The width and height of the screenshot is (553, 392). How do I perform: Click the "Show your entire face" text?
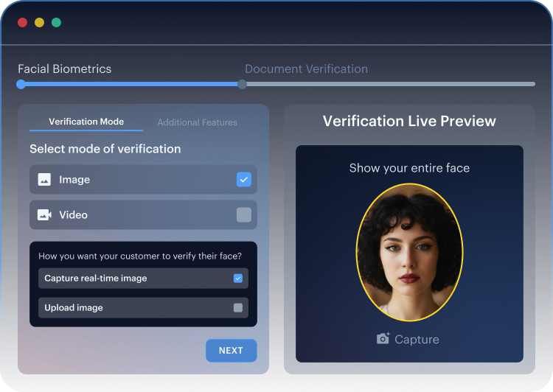click(x=409, y=168)
